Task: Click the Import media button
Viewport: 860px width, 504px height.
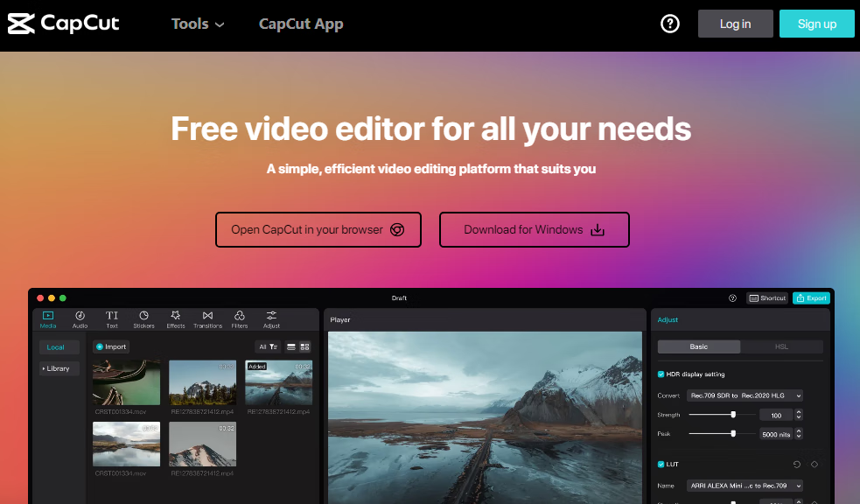Action: (x=111, y=346)
